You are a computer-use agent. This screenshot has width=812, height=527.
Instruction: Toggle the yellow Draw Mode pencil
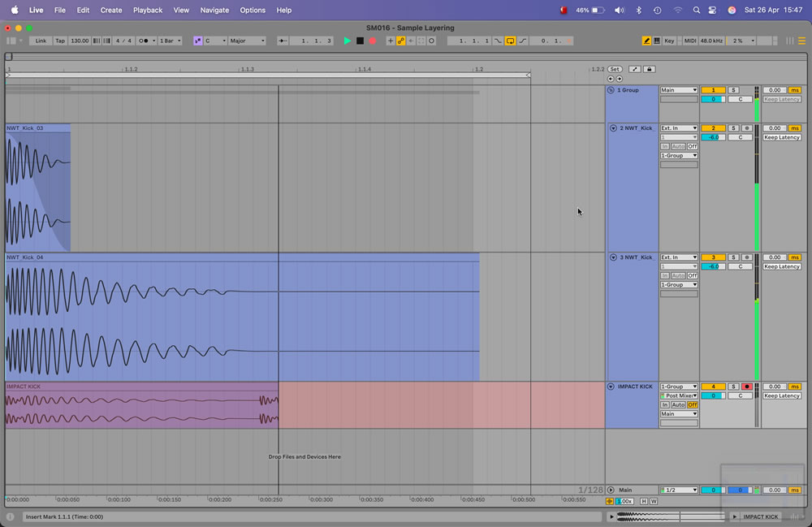(646, 41)
